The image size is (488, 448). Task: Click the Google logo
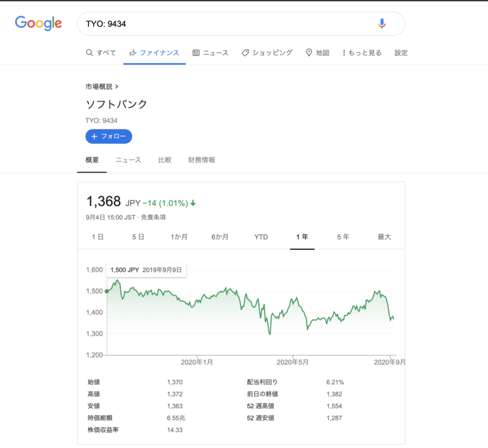pyautogui.click(x=38, y=24)
